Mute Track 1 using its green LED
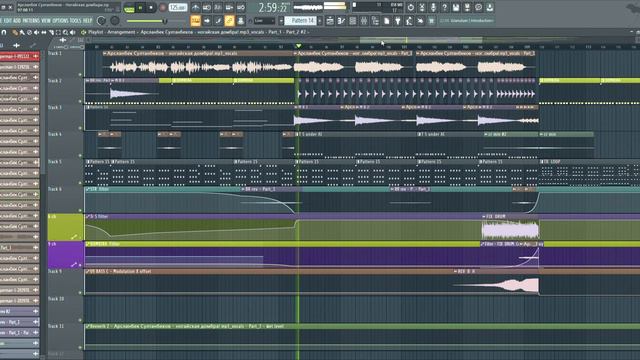 click(80, 75)
